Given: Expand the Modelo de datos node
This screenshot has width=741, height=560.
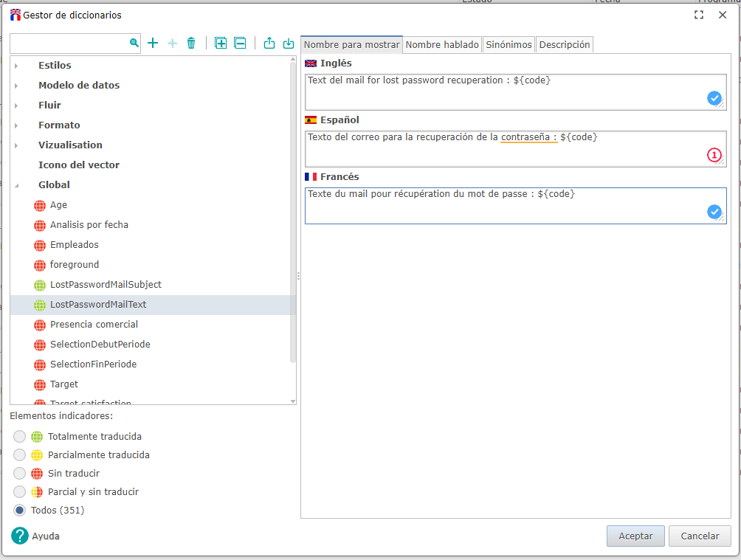Looking at the screenshot, I should 16,86.
